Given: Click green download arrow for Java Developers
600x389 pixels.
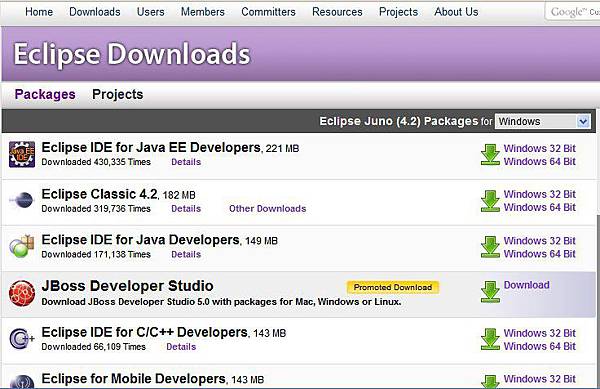Looking at the screenshot, I should click(x=490, y=247).
